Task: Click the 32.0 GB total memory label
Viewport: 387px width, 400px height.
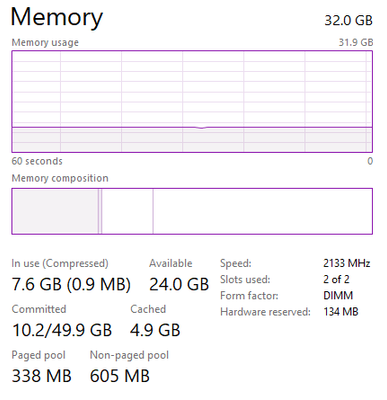Action: pyautogui.click(x=348, y=20)
